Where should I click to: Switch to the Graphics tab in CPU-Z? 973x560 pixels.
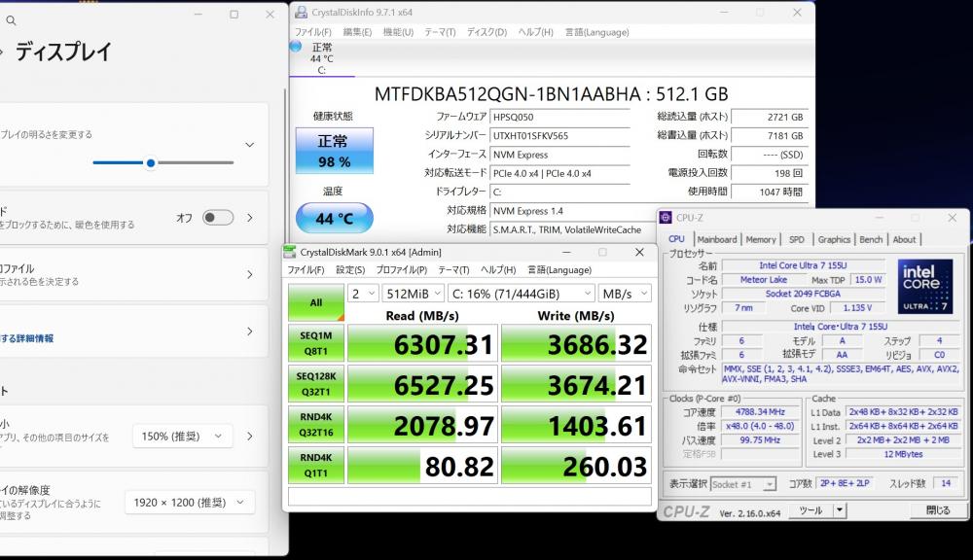tap(834, 239)
